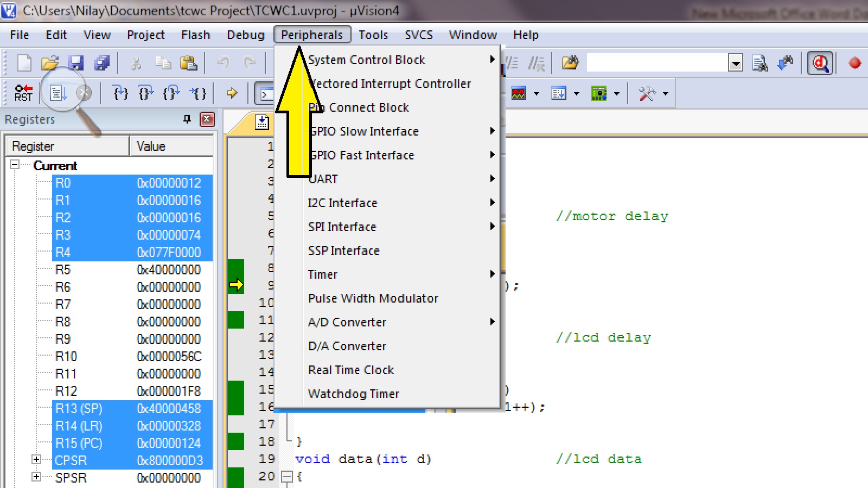Open the GPIO Fast Interface submenu
Viewport: 868px width, 488px height.
pyautogui.click(x=387, y=155)
